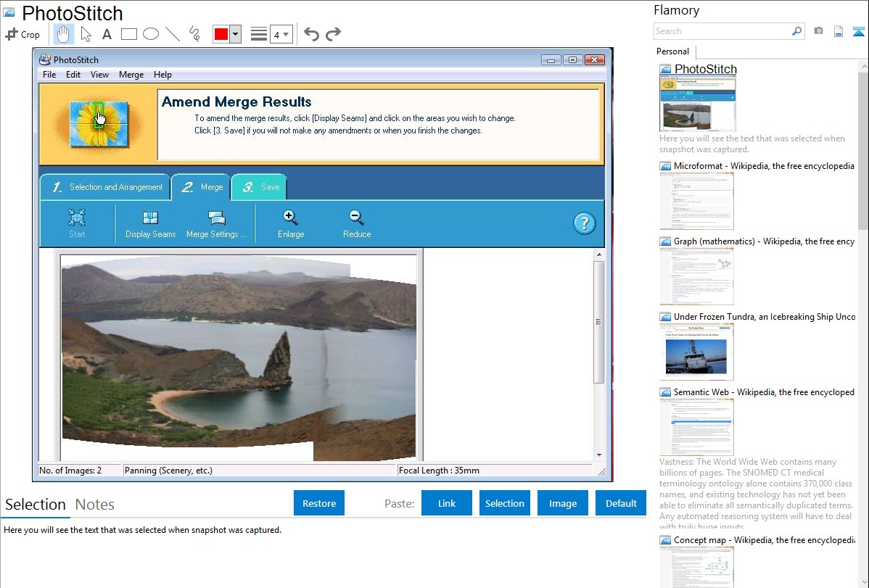This screenshot has width=869, height=588.
Task: Click inside the Flamory search field
Action: 722,31
